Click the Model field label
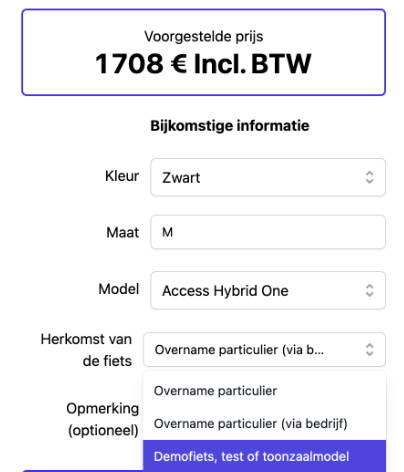The height and width of the screenshot is (472, 404). (x=119, y=289)
